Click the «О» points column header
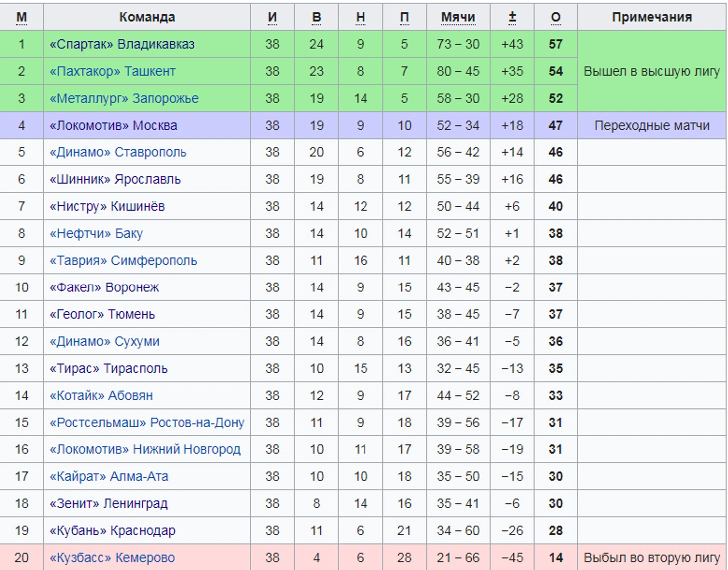The width and height of the screenshot is (728, 570). (555, 17)
